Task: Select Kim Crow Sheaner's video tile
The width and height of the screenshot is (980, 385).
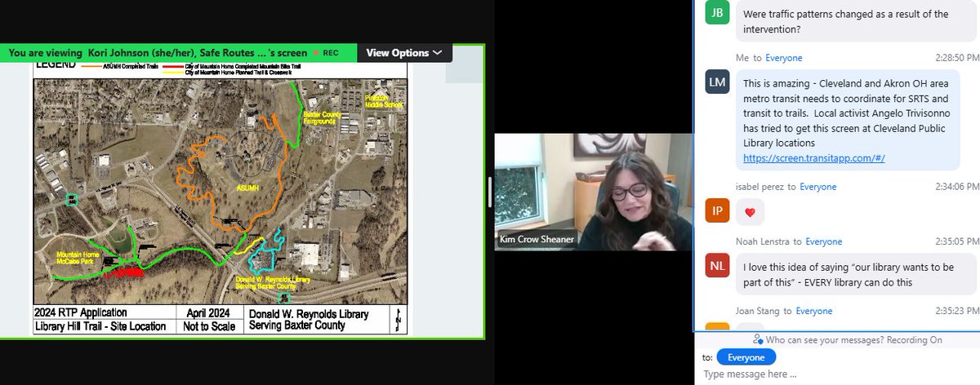Action: point(593,192)
